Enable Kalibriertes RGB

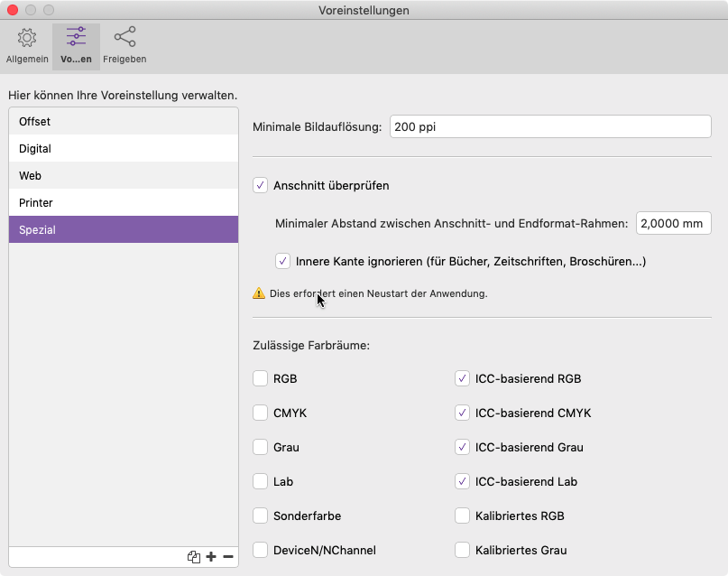coord(464,516)
